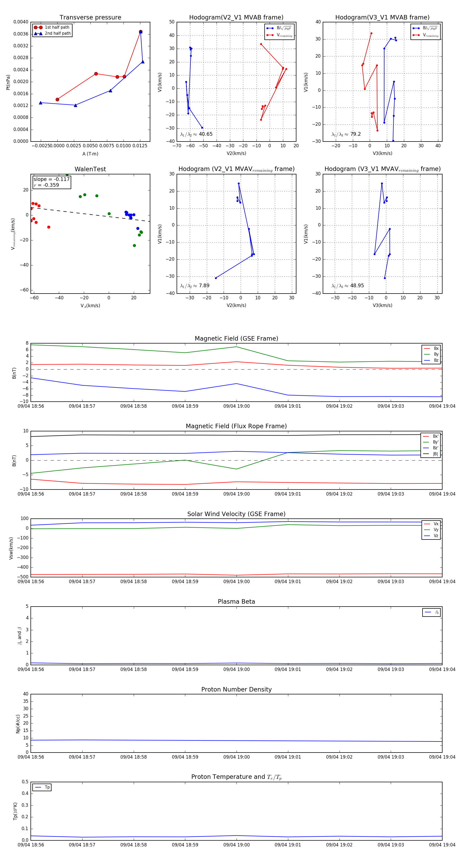Select 'Vy' legend entry
Image resolution: width=473 pixels, height=868 pixels.
coord(431,530)
